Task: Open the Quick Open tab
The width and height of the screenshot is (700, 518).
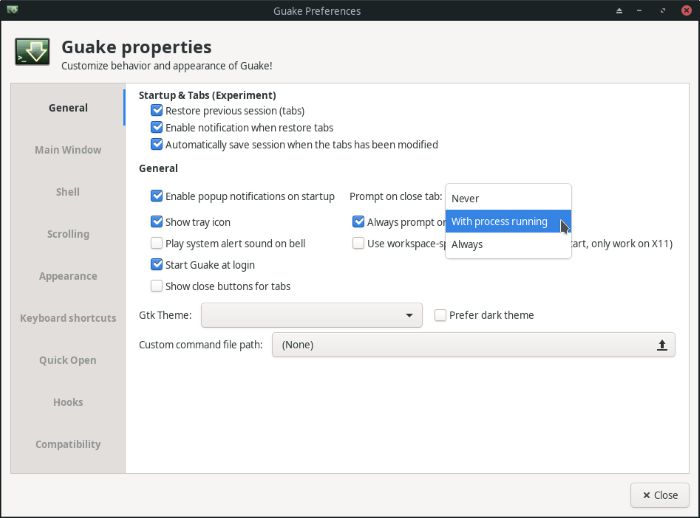Action: point(68,360)
